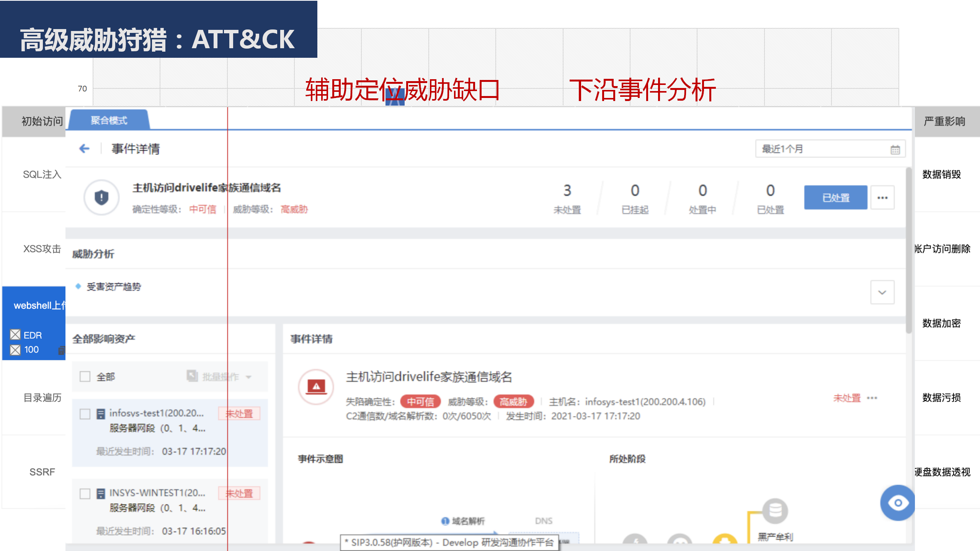The width and height of the screenshot is (980, 551).
Task: Click the 黑产牟利 stage label
Action: point(775,537)
